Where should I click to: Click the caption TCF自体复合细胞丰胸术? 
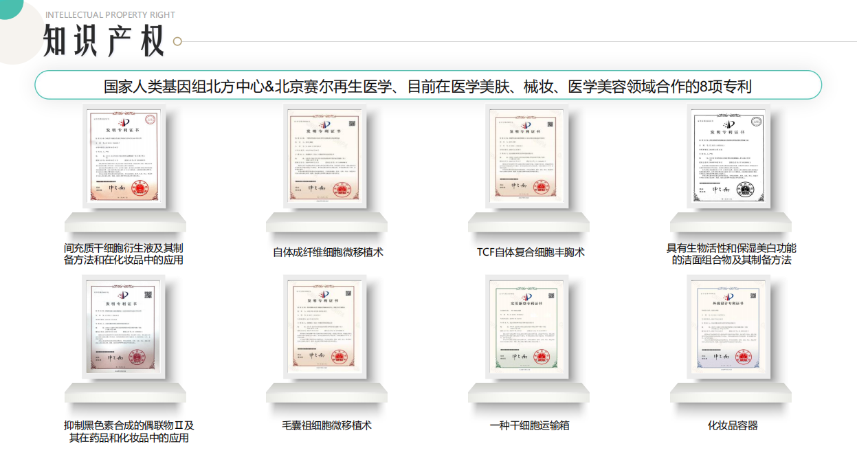[x=531, y=252]
